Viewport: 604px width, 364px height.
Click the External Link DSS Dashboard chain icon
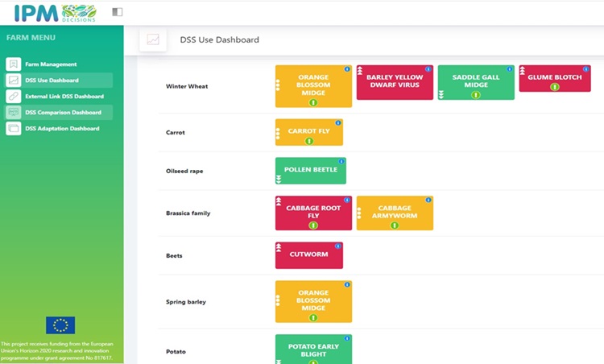click(14, 97)
